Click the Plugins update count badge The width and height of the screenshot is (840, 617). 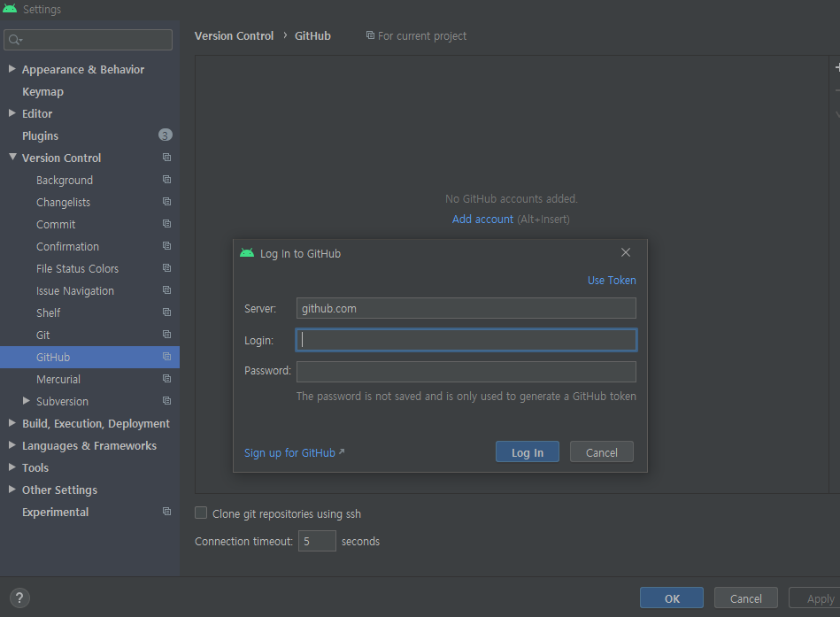(165, 135)
